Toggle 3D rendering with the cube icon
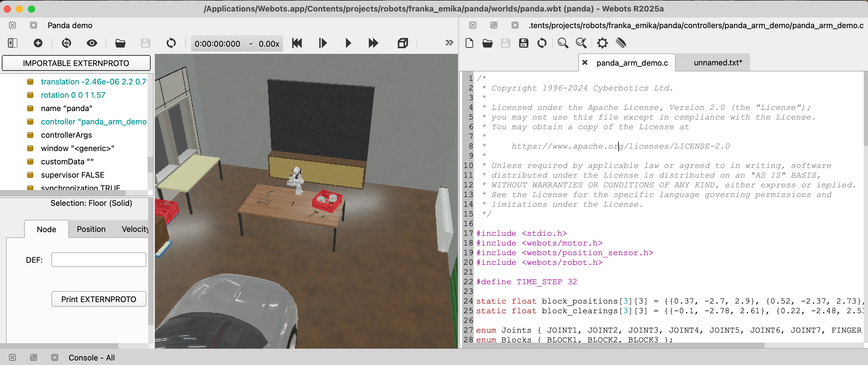Image resolution: width=868 pixels, height=365 pixels. (402, 43)
